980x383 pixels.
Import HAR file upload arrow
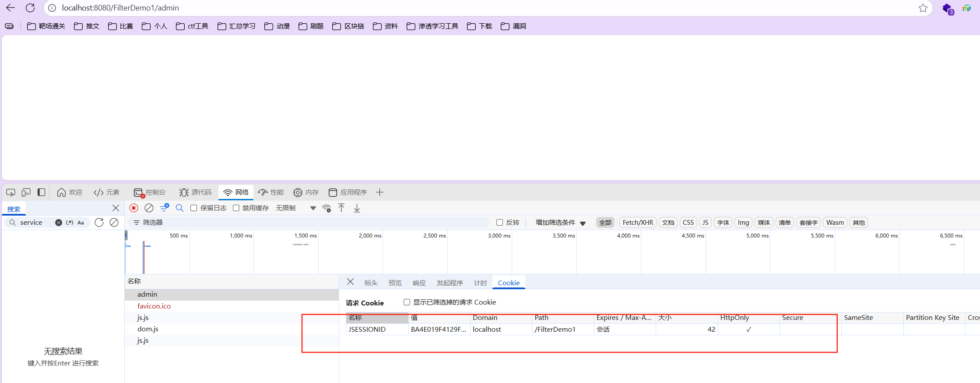[x=341, y=208]
